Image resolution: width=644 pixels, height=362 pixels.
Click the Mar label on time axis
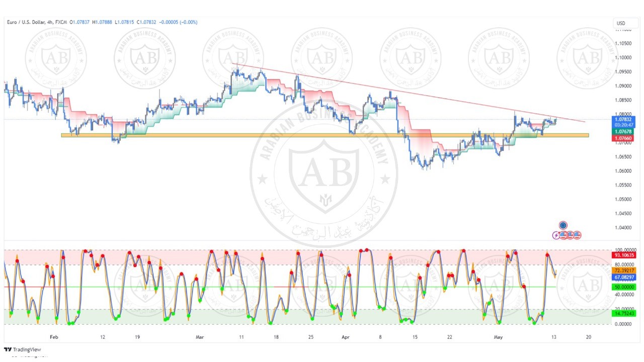coord(200,337)
